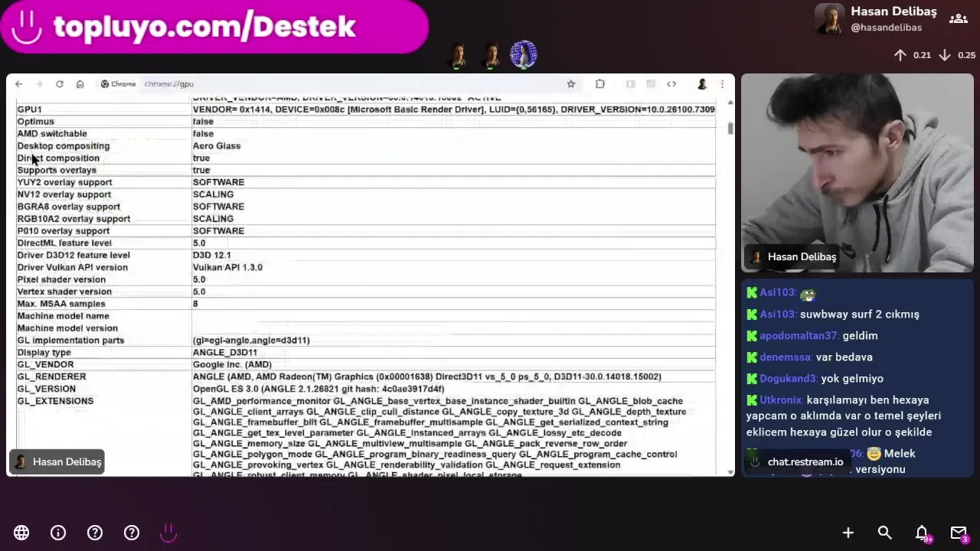Open search with the magnifier icon
980x551 pixels.
885,533
